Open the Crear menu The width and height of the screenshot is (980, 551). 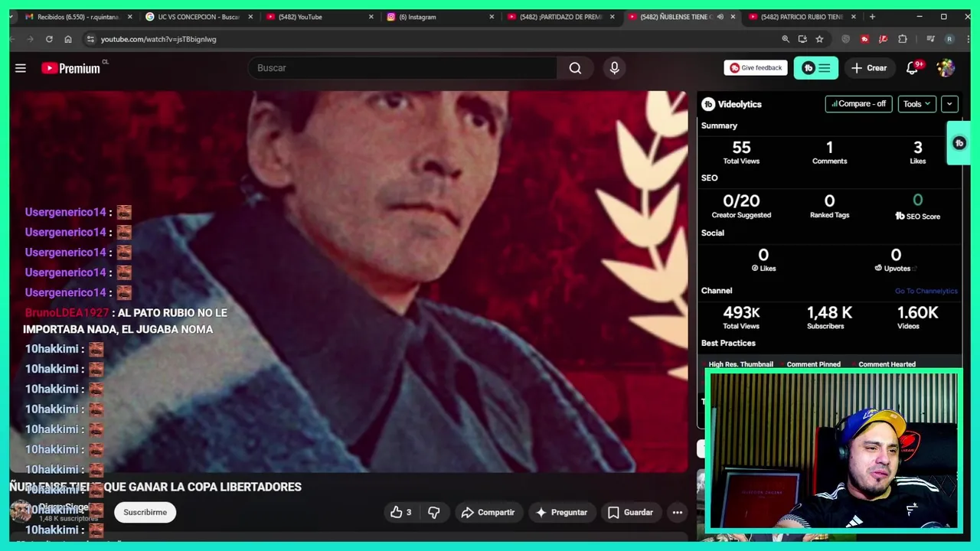(869, 68)
